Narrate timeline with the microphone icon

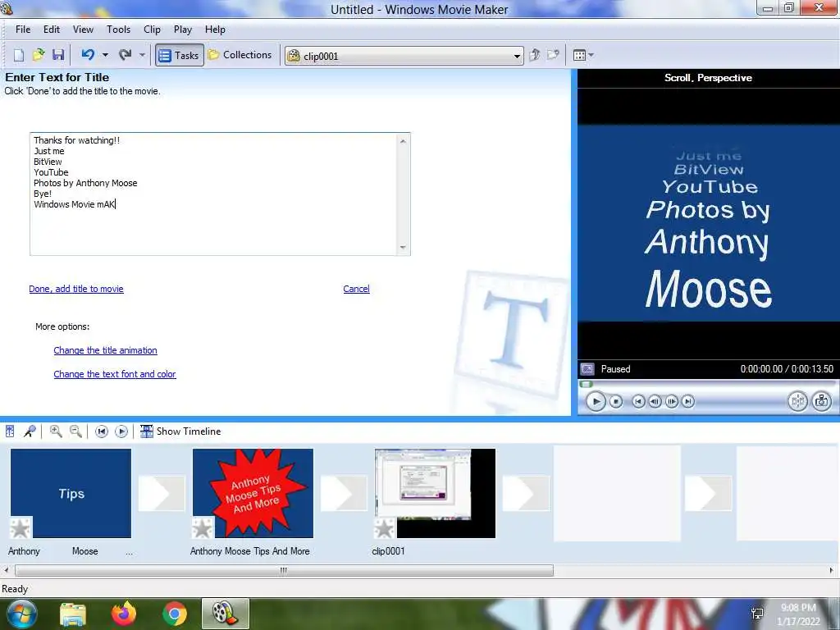[30, 431]
